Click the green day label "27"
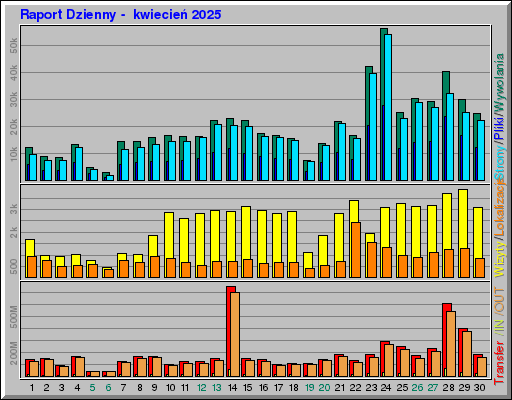 (433, 388)
